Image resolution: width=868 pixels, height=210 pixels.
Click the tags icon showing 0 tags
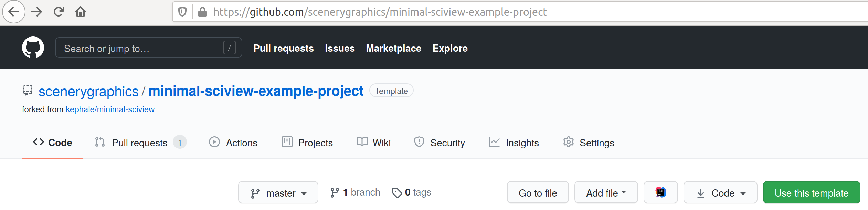[397, 193]
